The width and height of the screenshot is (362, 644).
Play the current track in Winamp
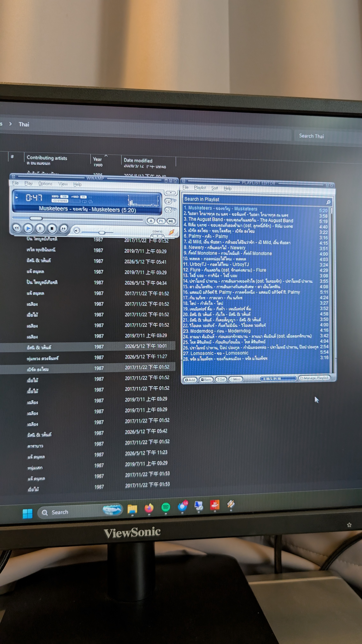28,228
